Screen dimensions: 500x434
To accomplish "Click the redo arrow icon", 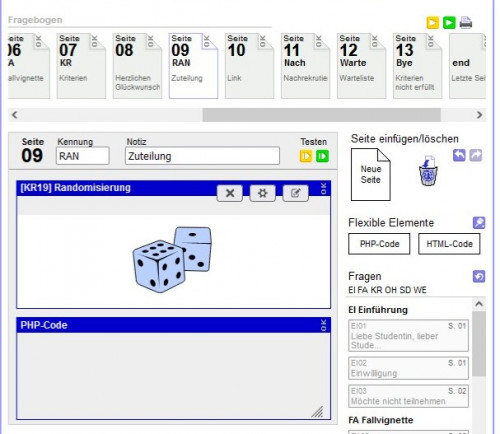I will coord(476,155).
